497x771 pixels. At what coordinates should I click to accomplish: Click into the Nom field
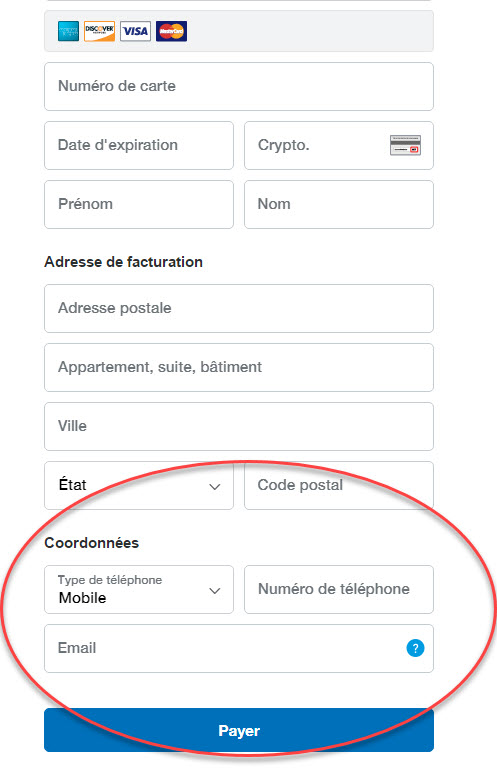point(339,205)
